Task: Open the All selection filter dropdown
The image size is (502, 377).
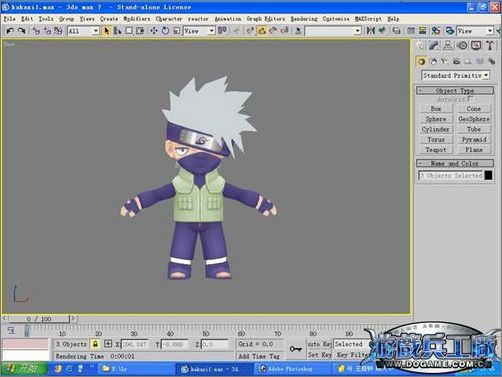Action: (x=83, y=31)
